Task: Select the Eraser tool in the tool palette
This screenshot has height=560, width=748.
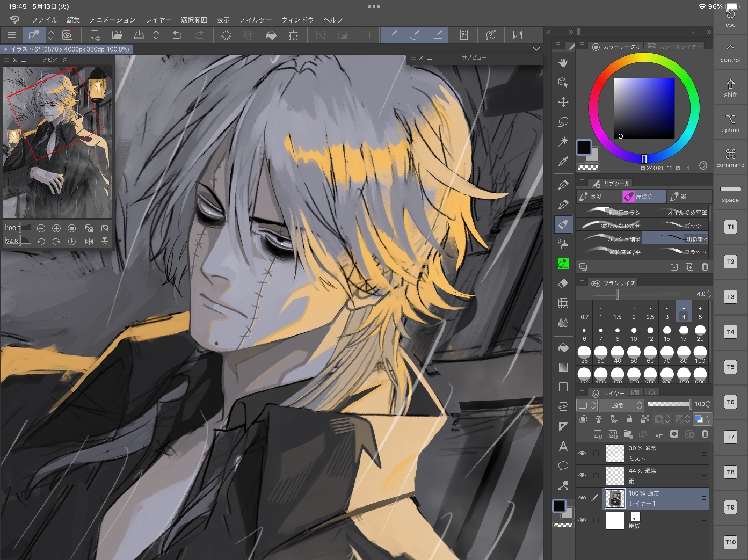Action: [563, 283]
